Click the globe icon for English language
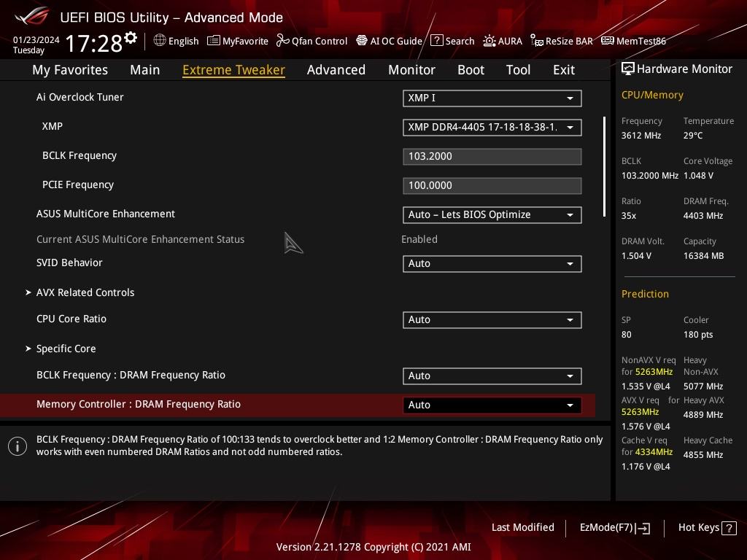Viewport: 747px width, 560px height. (160, 41)
